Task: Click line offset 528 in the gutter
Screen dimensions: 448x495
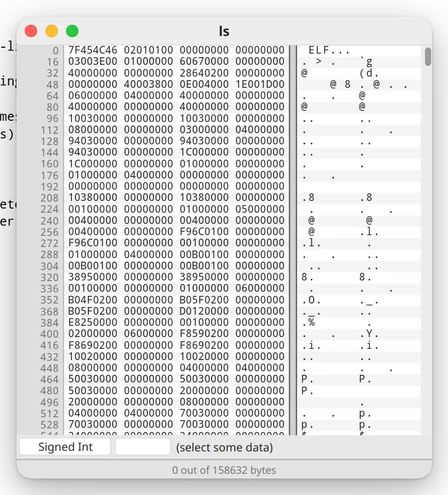Action: pos(50,425)
